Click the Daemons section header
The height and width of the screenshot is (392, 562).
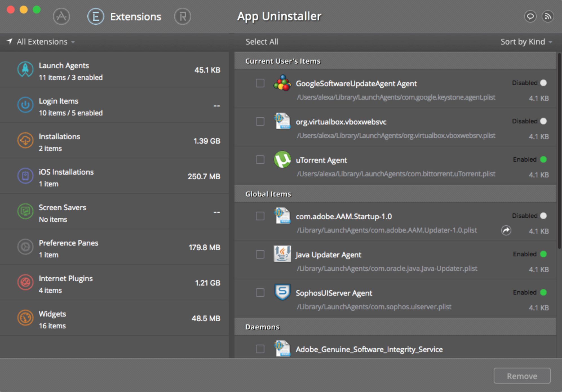[395, 327]
